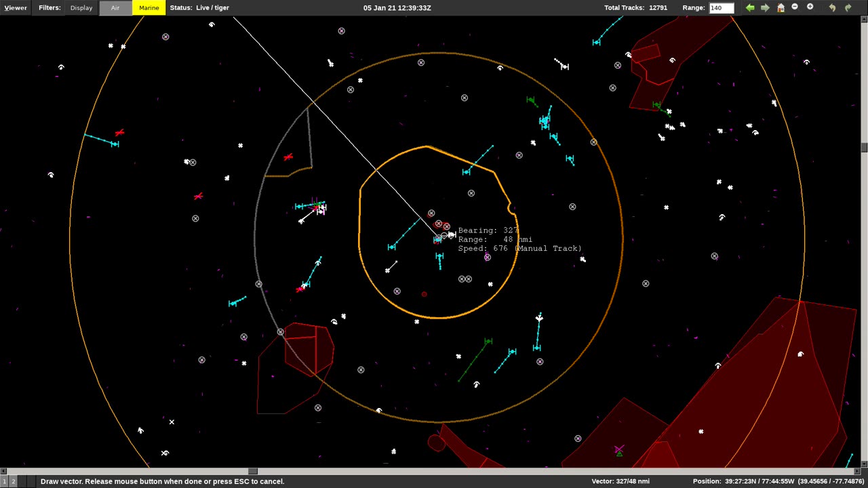Click the Filters: label

50,7
